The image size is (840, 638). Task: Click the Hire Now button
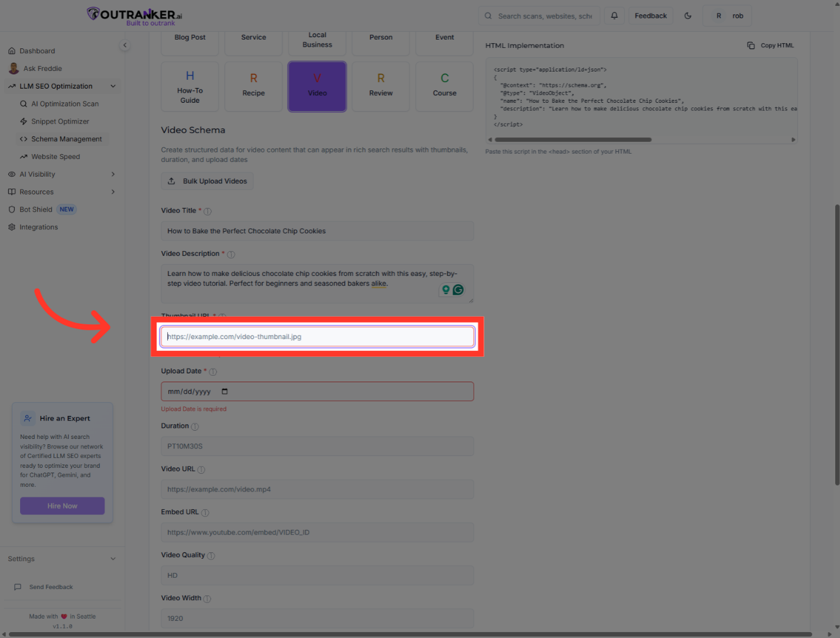point(62,506)
